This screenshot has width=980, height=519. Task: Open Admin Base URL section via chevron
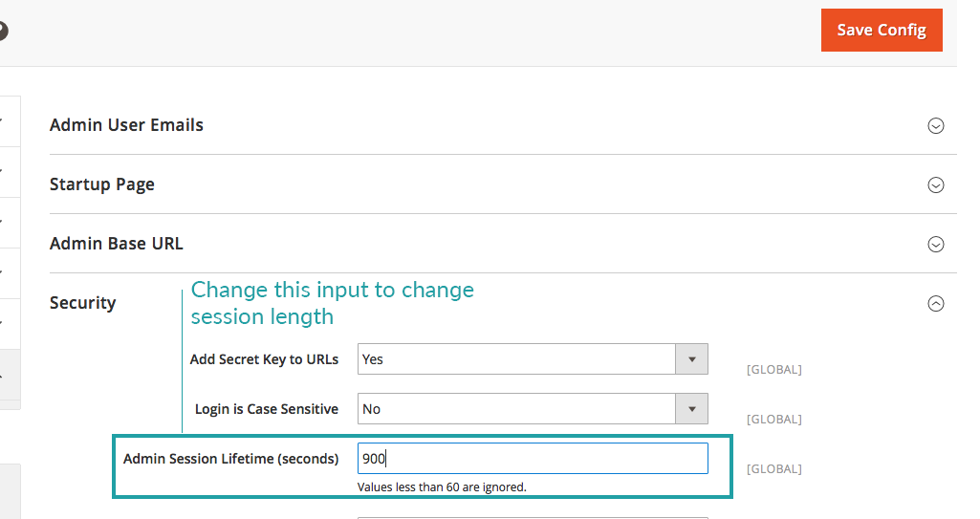coord(936,245)
